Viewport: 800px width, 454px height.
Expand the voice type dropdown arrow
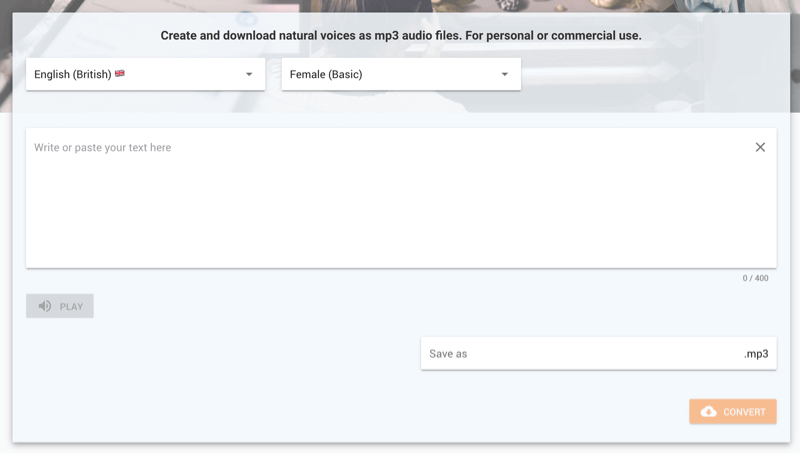click(505, 74)
